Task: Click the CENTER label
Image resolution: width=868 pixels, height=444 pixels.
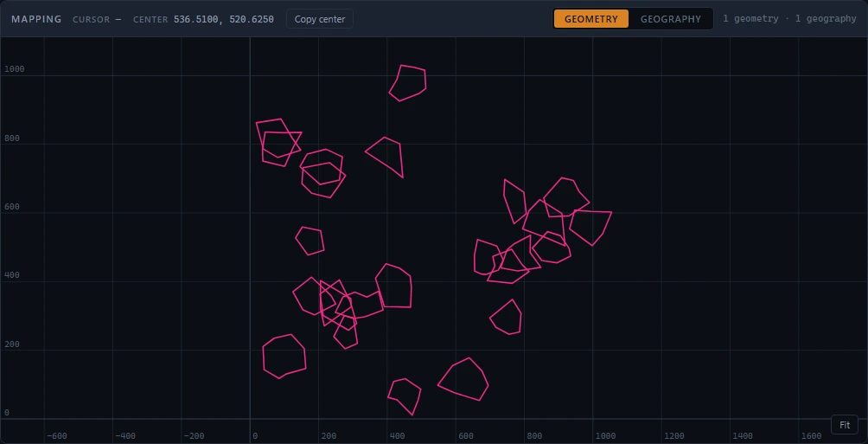Action: point(150,19)
